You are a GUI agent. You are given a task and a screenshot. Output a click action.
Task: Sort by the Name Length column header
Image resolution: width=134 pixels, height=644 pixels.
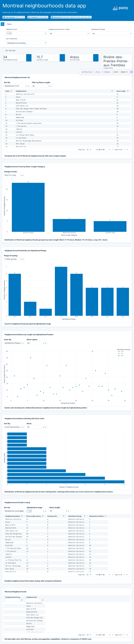121,91
